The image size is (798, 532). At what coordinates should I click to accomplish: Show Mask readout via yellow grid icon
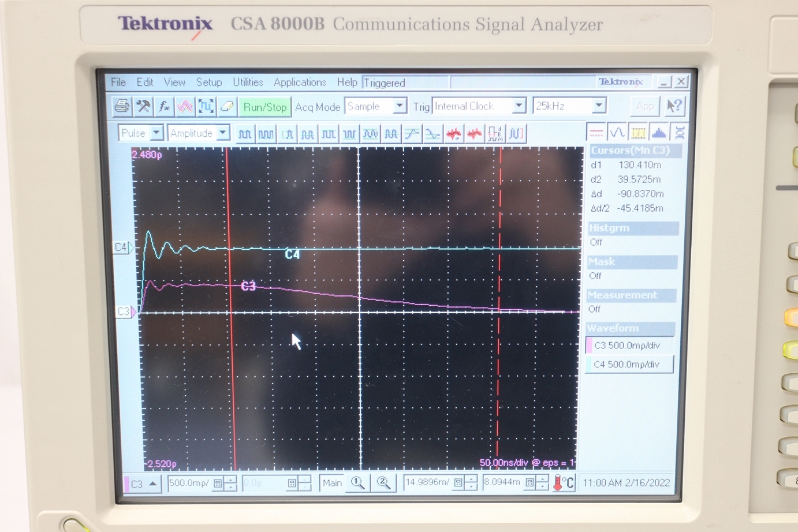tap(638, 133)
